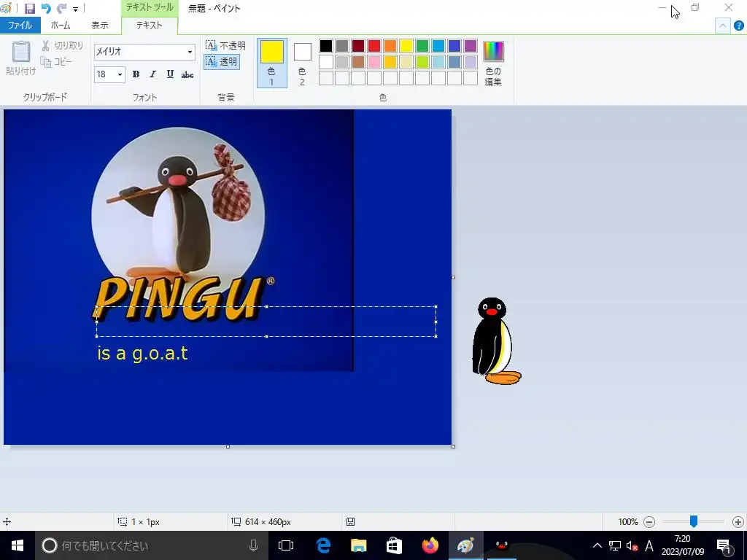Viewport: 747px width, 560px height.
Task: Open the メイリオ font family dropdown
Action: [190, 52]
